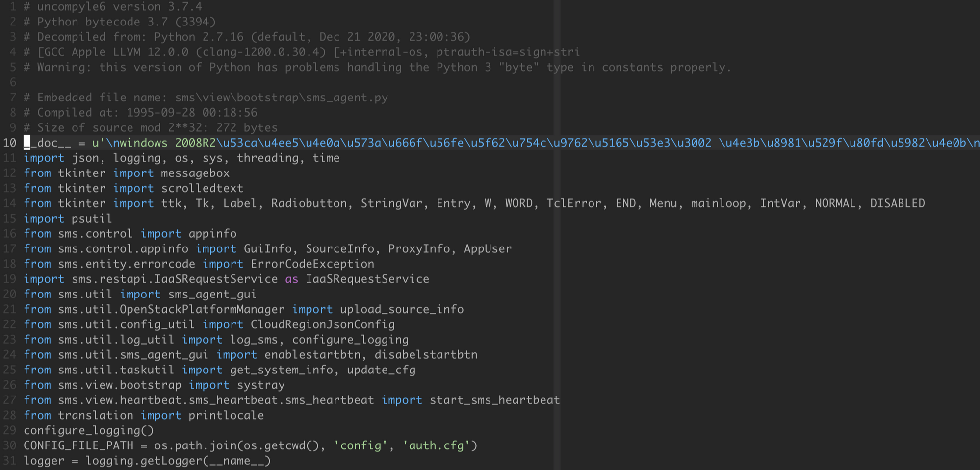
Task: Click 'sms_agent.py' in the embedded file name comment
Action: tap(347, 98)
